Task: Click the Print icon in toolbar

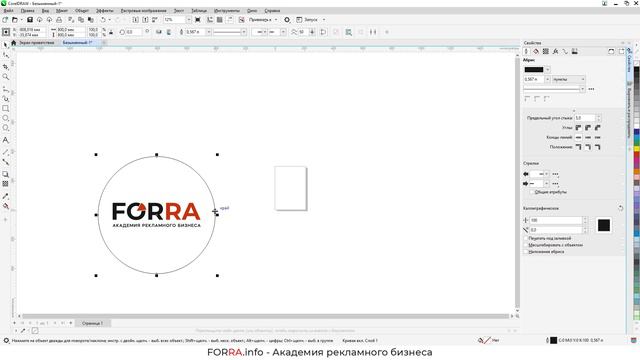Action: click(x=59, y=20)
